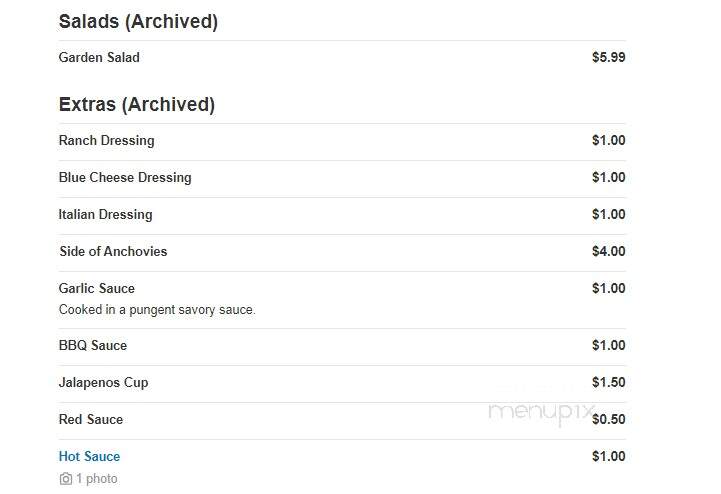Click the Extras (Archived) section heading
This screenshot has width=721, height=494.
tap(137, 104)
